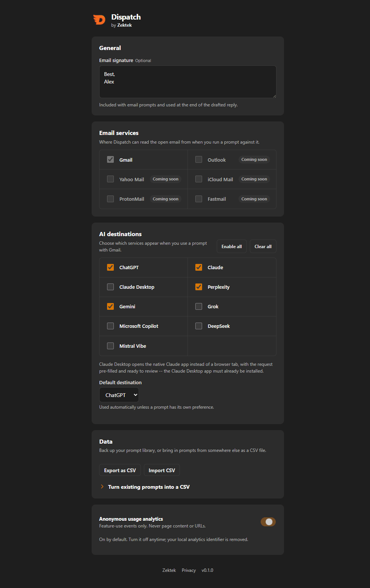Turn off the anonymous usage analytics toggle
The height and width of the screenshot is (588, 370).
click(268, 522)
